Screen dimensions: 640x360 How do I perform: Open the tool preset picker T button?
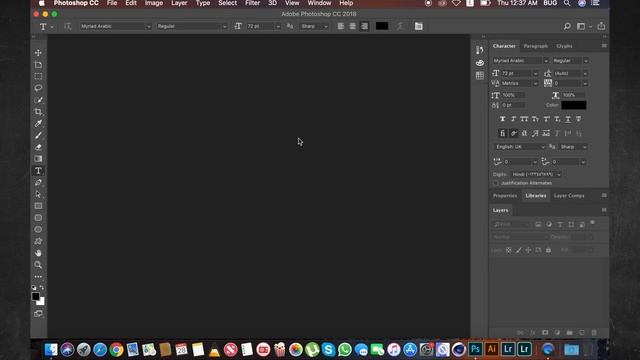[46, 27]
